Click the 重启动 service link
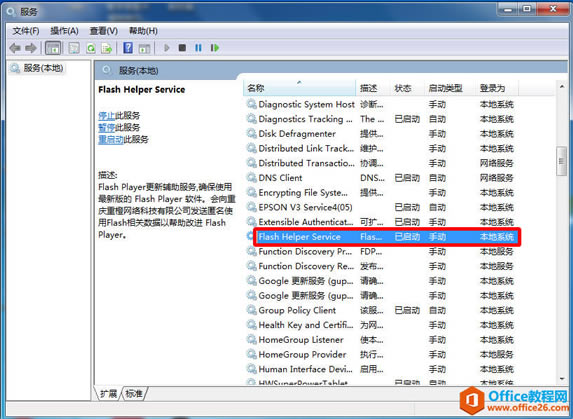This screenshot has width=573, height=419. tap(111, 140)
